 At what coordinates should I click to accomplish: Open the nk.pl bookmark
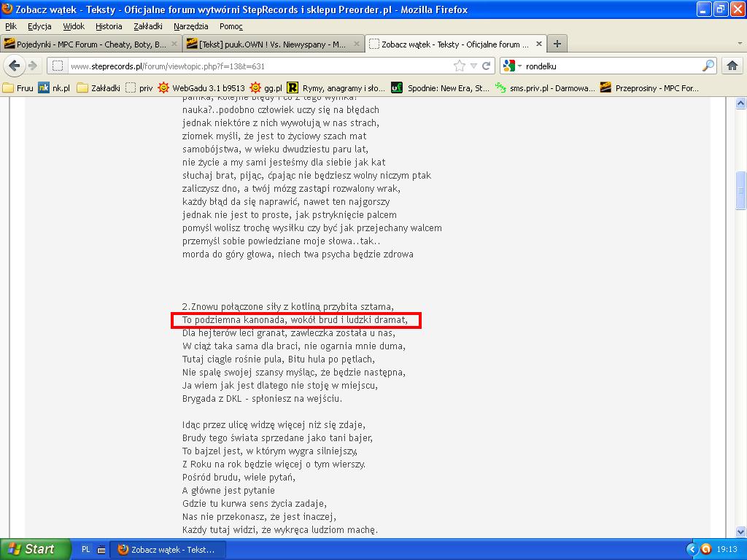click(54, 87)
